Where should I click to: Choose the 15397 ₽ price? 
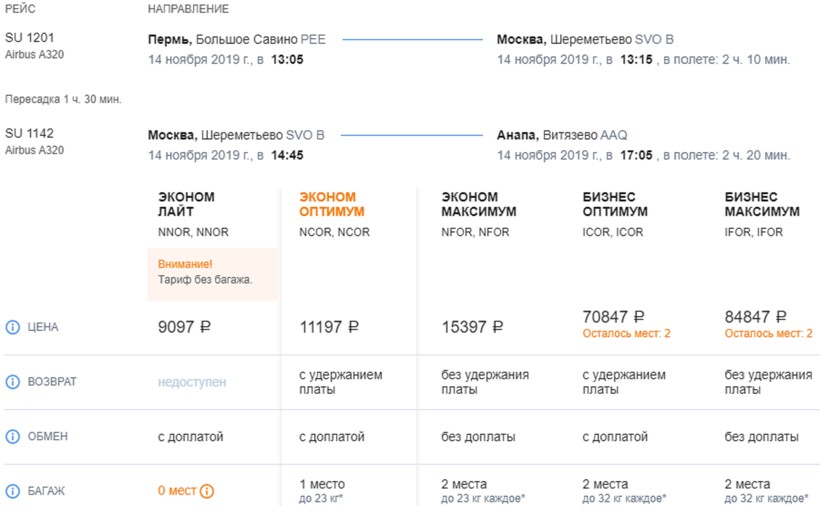(472, 327)
